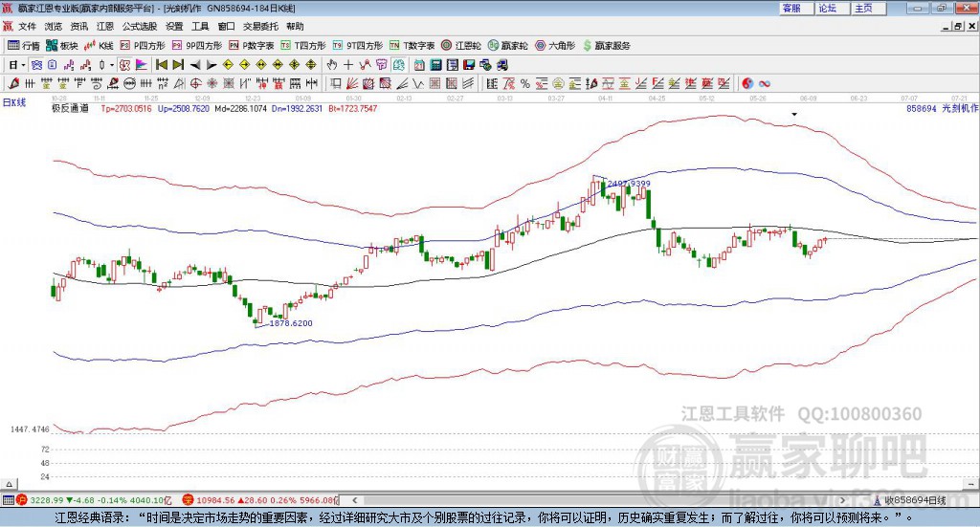Click the first yellow diamond left-arrow icon

click(228, 65)
